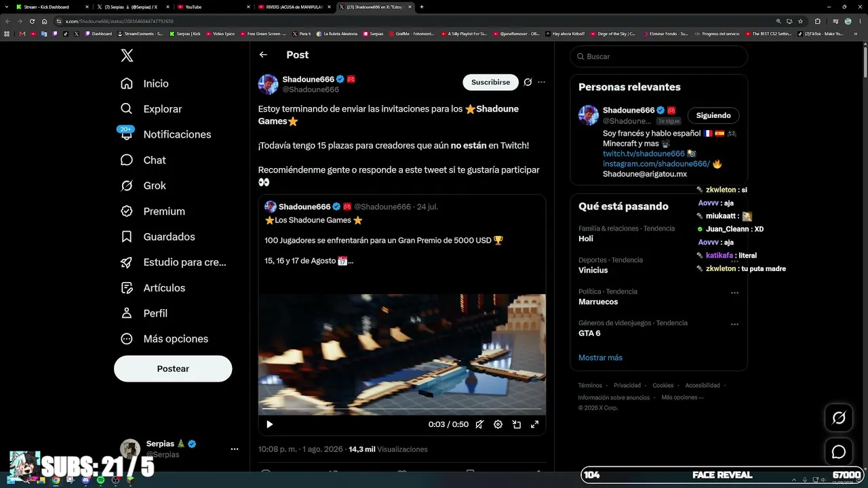Screen dimensions: 868x488
Task: Open Notificaciones with the 20+ badge
Action: [165, 134]
